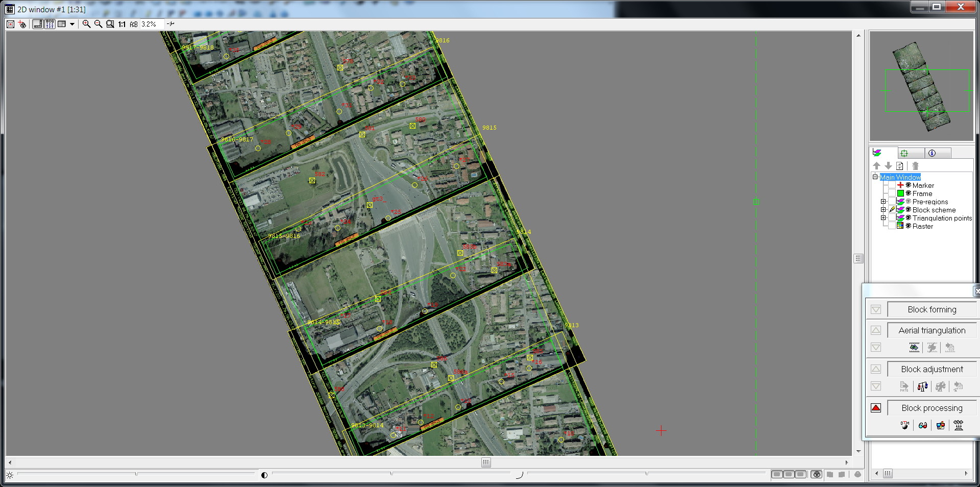Select the Triangulation points layer label

click(x=942, y=218)
